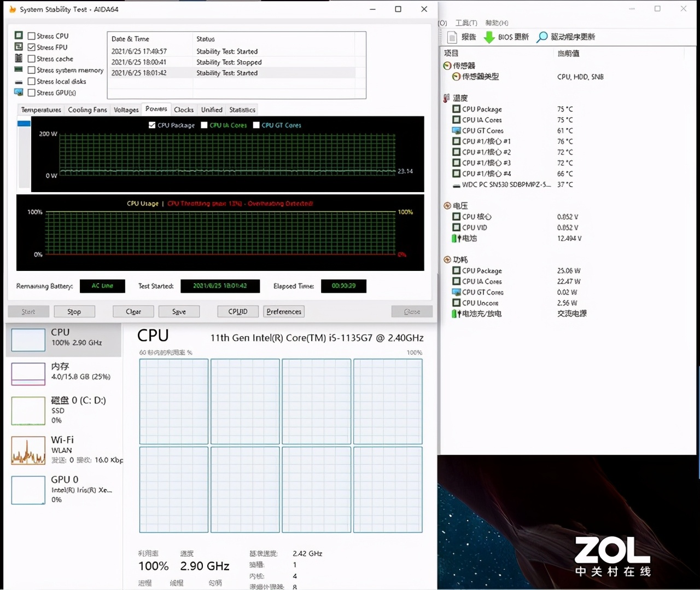700x590 pixels.
Task: Open the CPUID panel
Action: (238, 311)
